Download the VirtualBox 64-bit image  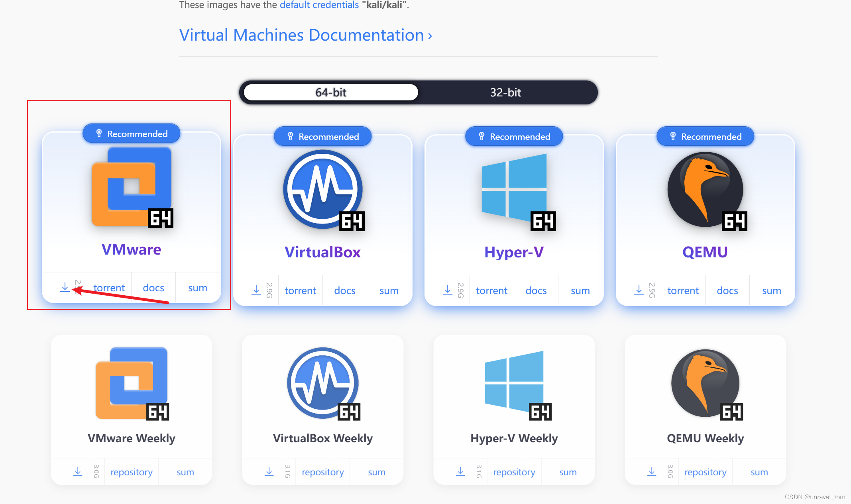pyautogui.click(x=256, y=290)
